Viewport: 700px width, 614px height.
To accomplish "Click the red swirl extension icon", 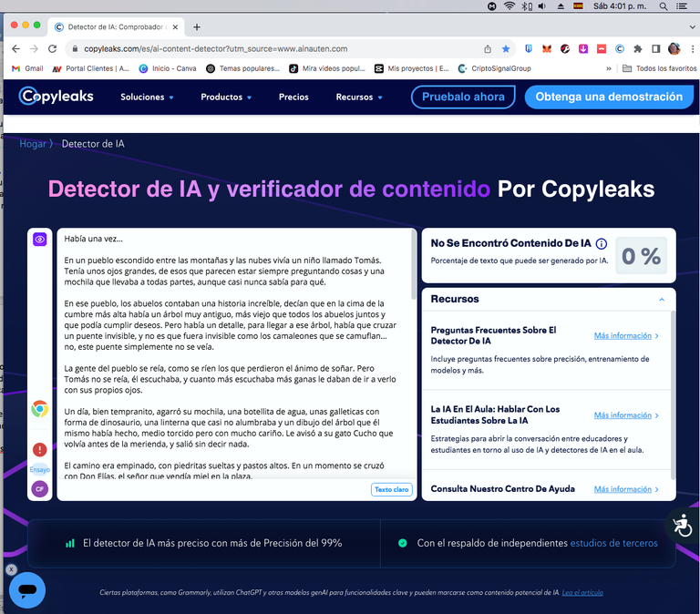I will click(x=565, y=48).
